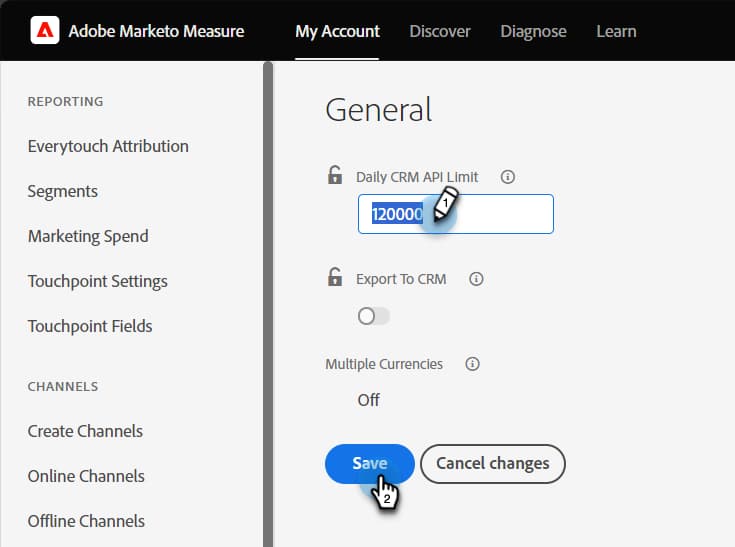Click the Adobe Marketo Measure title
The width and height of the screenshot is (735, 547).
(x=157, y=31)
